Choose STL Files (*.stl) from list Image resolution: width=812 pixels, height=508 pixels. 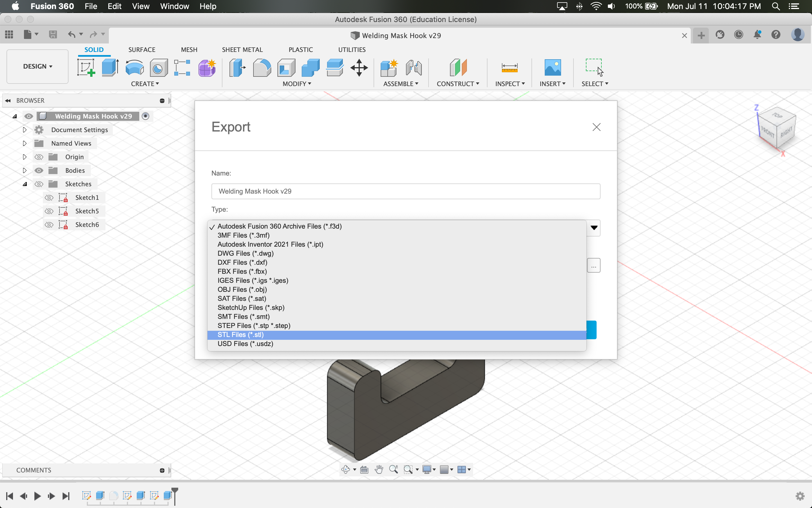[397, 335]
